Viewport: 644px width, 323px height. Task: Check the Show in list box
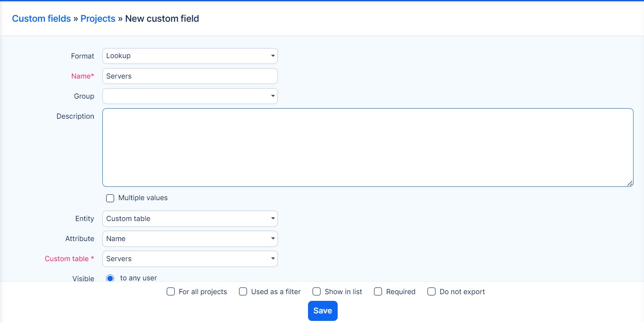point(316,291)
